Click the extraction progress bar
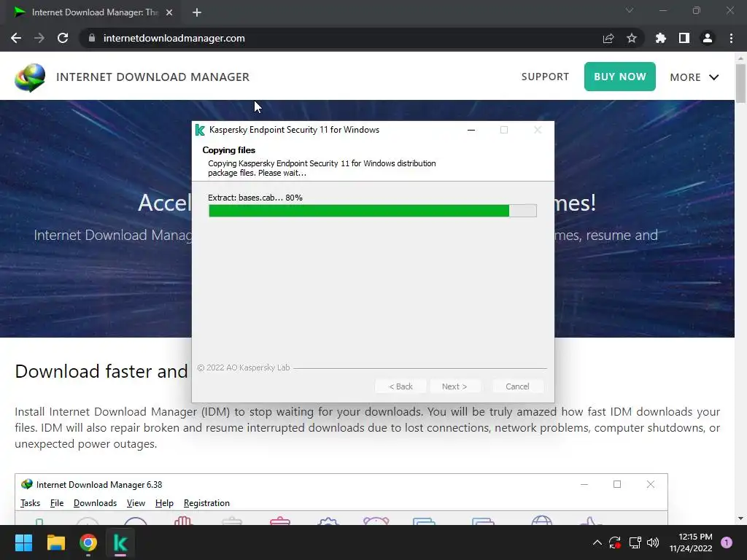The height and width of the screenshot is (560, 747). point(373,211)
